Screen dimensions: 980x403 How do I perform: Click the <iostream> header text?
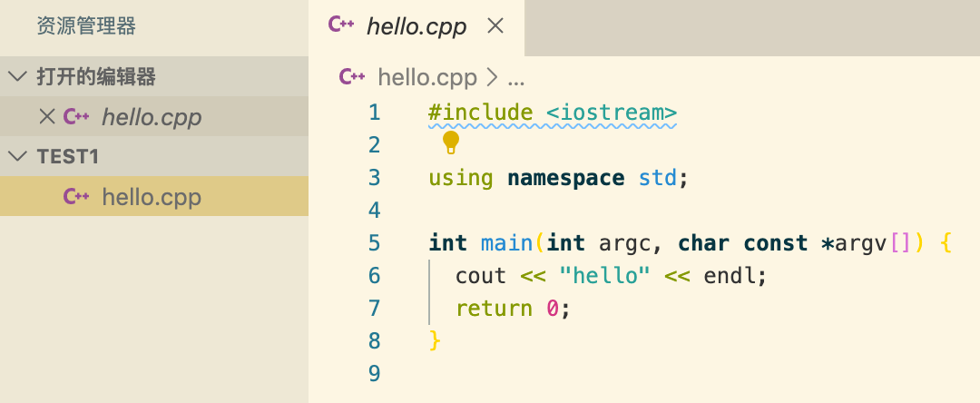coord(612,113)
